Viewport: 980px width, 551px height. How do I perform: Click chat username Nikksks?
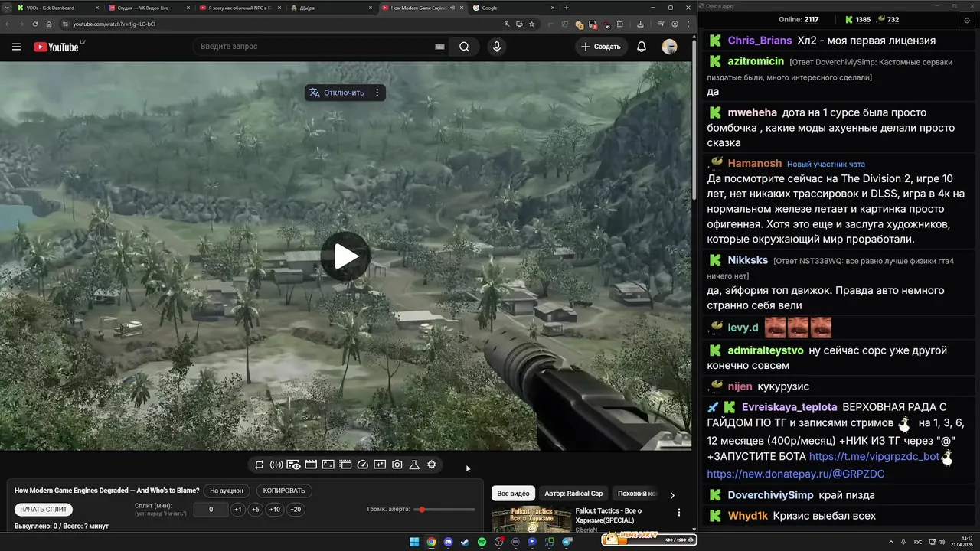click(748, 260)
